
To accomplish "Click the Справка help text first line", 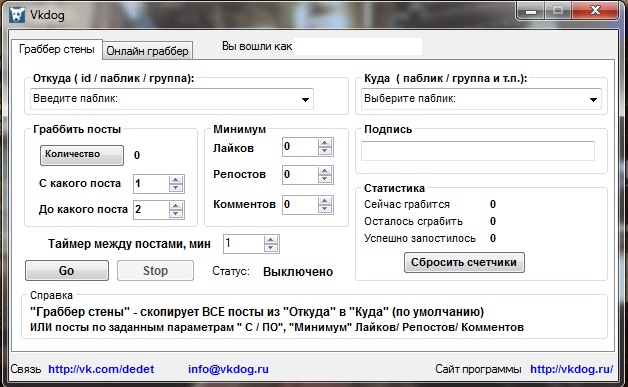I will pyautogui.click(x=257, y=312).
